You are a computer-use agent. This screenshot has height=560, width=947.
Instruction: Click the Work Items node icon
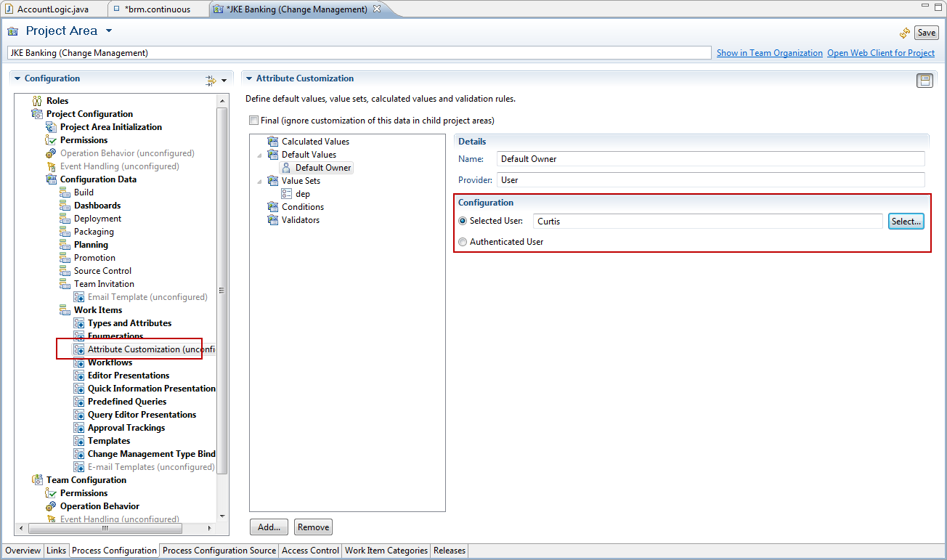click(65, 310)
